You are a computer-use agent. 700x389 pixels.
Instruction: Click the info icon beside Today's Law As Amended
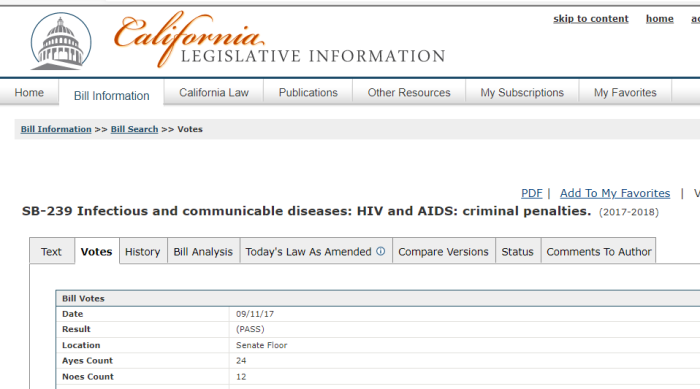pyautogui.click(x=380, y=251)
